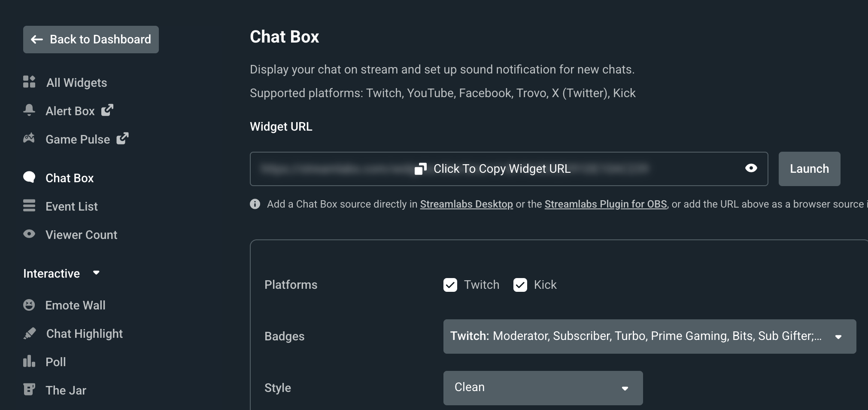Select the Emote Wall smiley icon
The height and width of the screenshot is (410, 868).
29,305
